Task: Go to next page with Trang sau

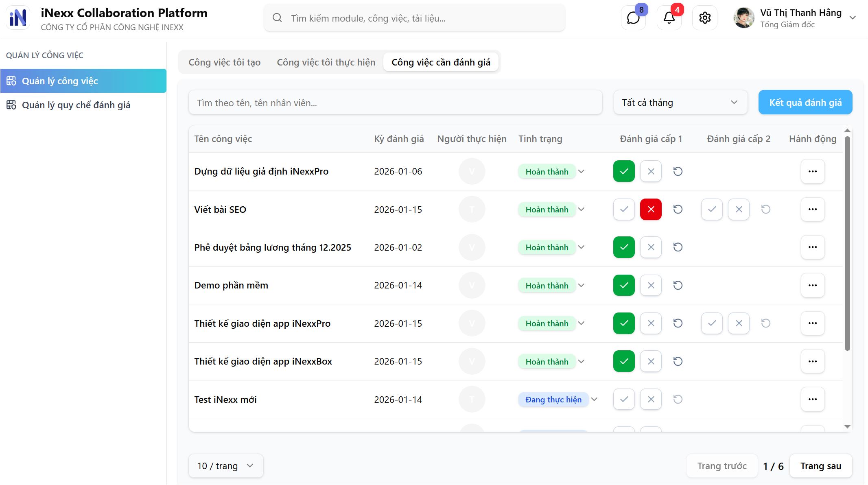Action: [x=820, y=466]
